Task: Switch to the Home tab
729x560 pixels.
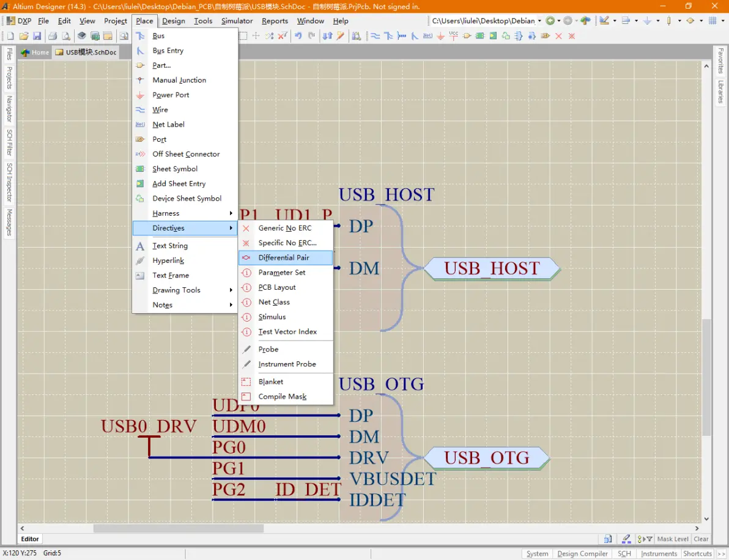Action: [x=35, y=52]
